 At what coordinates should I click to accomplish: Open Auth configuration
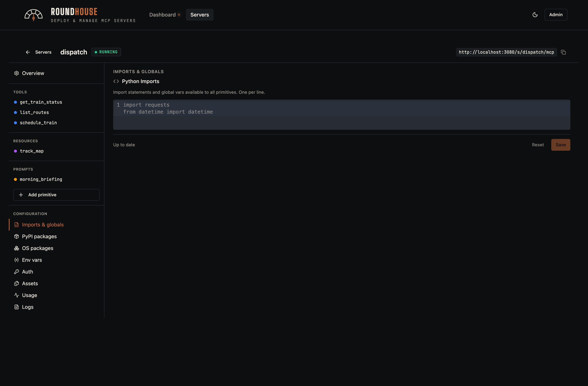tap(56, 272)
